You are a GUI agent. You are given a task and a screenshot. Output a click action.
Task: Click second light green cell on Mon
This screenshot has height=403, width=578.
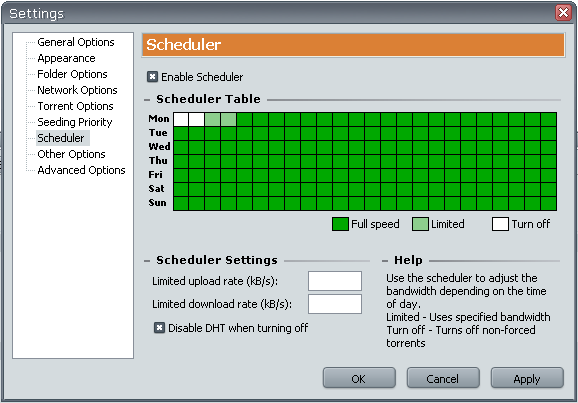pos(229,119)
